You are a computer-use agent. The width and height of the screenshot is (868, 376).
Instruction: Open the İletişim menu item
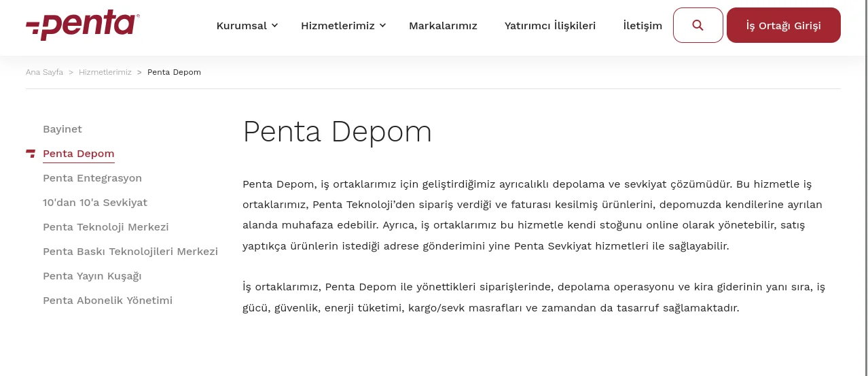point(643,26)
